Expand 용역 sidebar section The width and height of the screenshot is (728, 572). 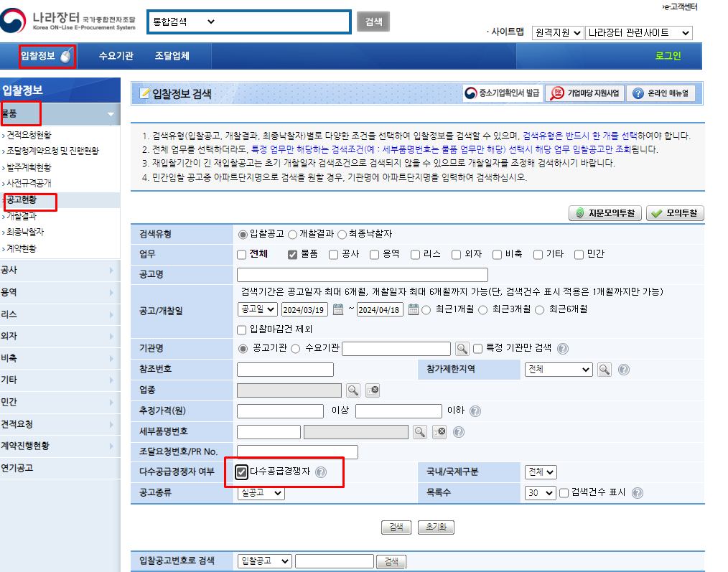coord(60,293)
